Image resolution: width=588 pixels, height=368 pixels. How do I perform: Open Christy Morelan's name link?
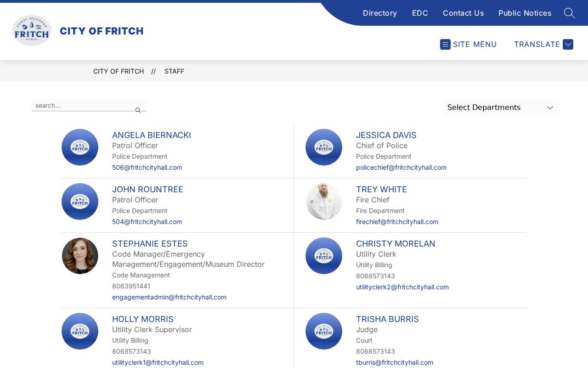click(396, 244)
